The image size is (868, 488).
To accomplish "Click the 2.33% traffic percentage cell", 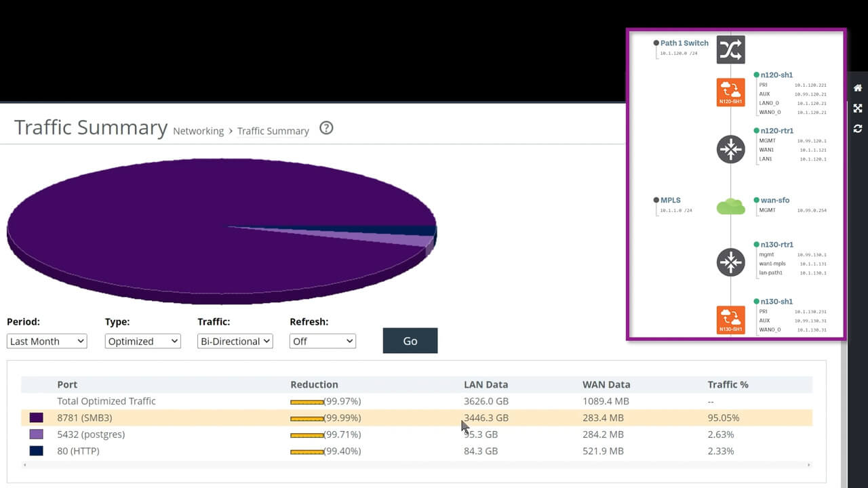I will point(721,451).
